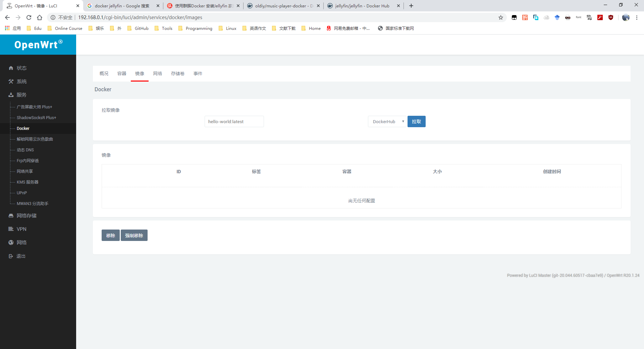The width and height of the screenshot is (644, 349).
Task: Click the 服务 download icon in sidebar
Action: [11, 95]
